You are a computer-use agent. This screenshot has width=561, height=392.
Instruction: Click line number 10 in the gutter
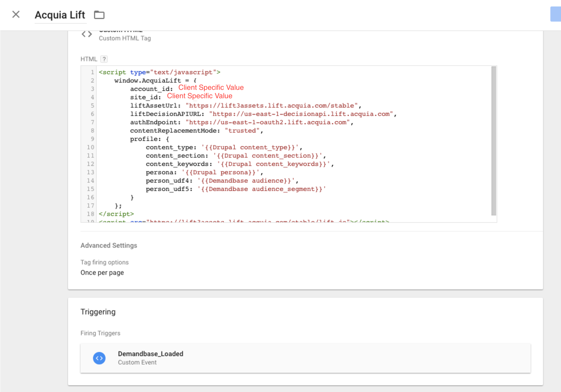91,147
